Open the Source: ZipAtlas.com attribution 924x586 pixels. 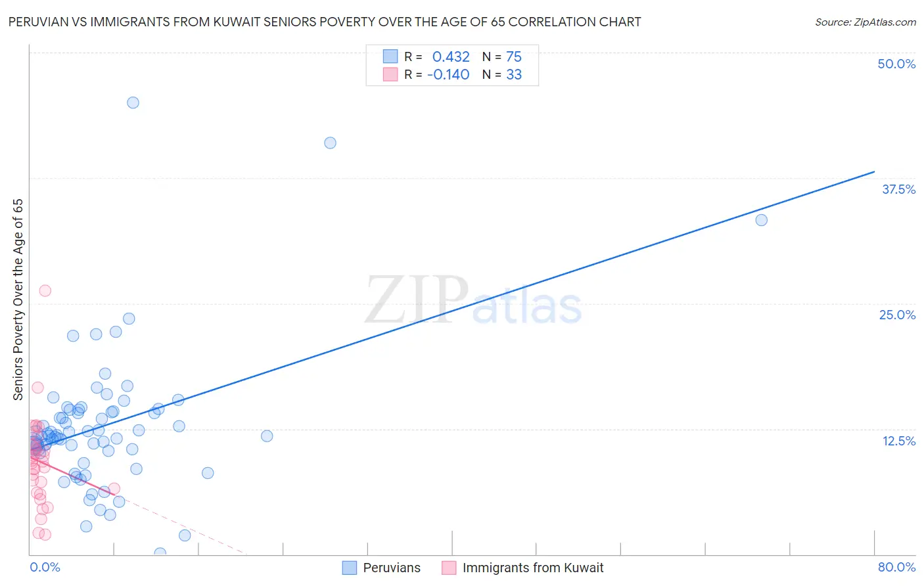[x=865, y=22]
